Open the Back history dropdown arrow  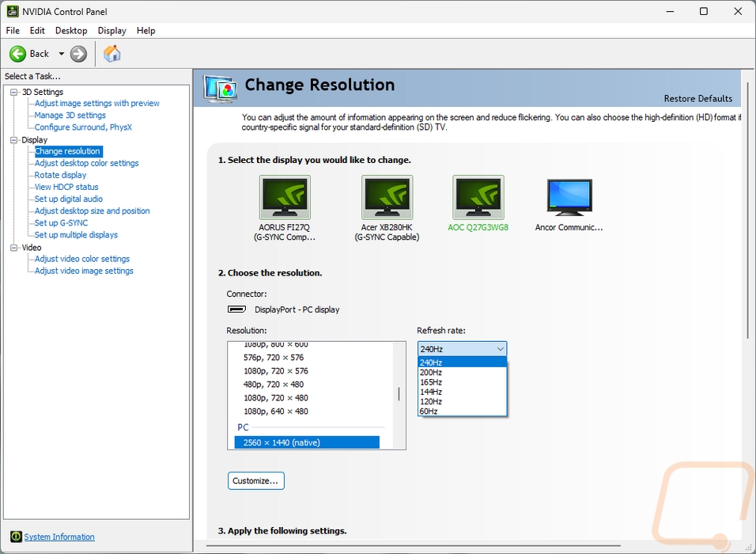[61, 54]
